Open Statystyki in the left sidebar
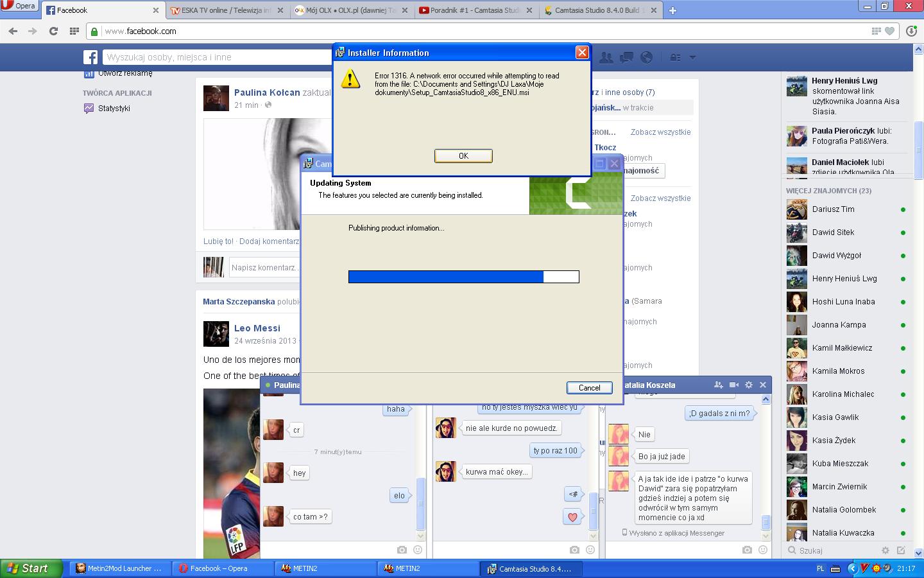The image size is (924, 578). pyautogui.click(x=114, y=109)
